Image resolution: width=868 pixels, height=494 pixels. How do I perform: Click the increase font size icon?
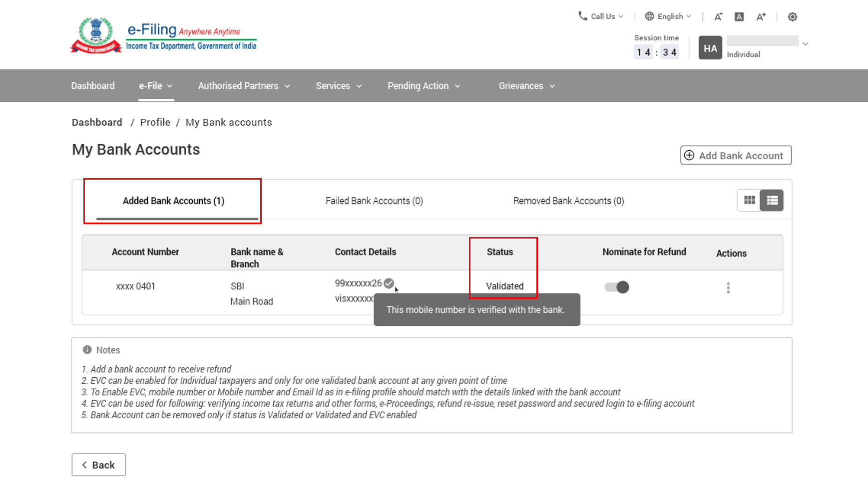[x=761, y=17]
